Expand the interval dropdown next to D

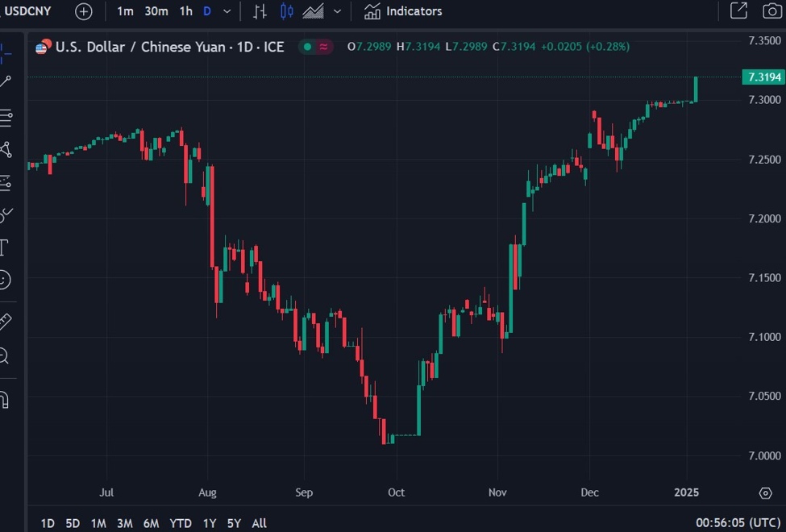[x=227, y=10]
